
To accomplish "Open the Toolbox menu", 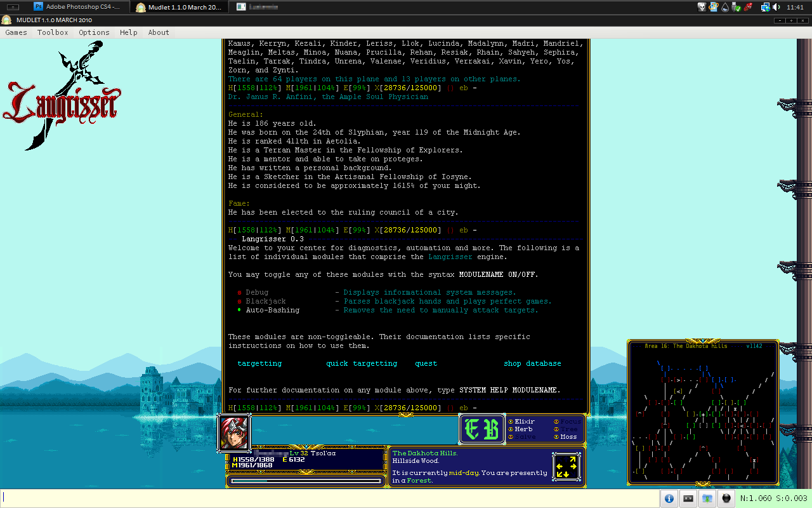I will [x=53, y=32].
